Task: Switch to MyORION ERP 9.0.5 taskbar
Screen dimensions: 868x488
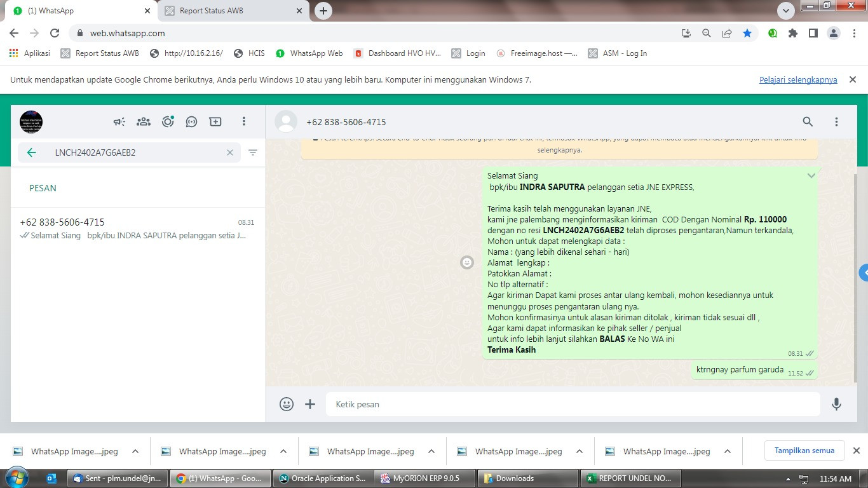Action: tap(425, 478)
